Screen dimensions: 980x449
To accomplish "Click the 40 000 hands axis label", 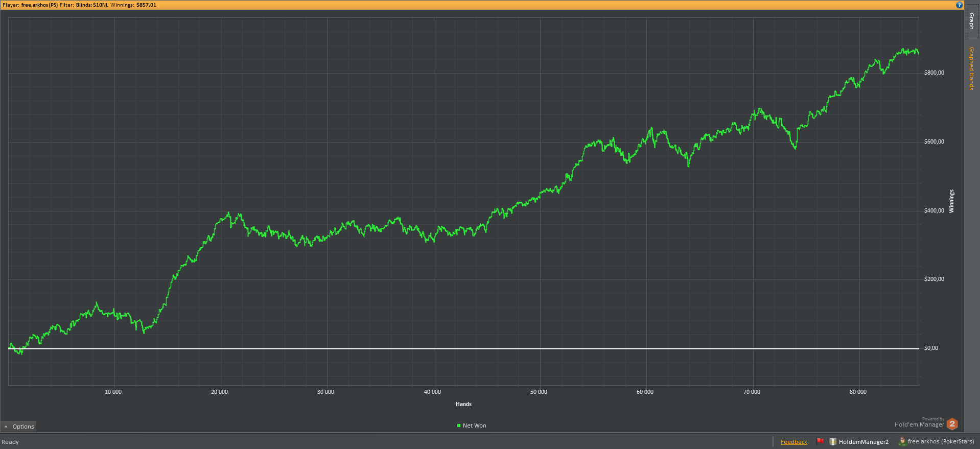I will [x=432, y=392].
